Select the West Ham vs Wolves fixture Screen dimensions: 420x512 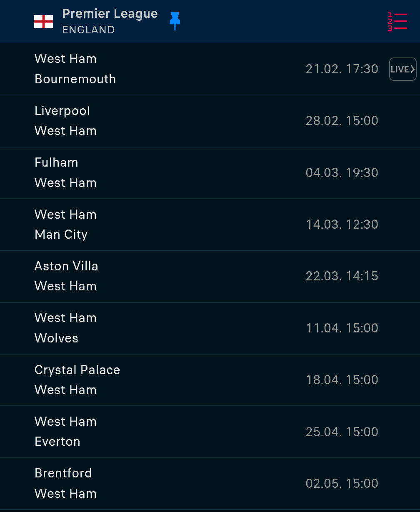click(210, 328)
